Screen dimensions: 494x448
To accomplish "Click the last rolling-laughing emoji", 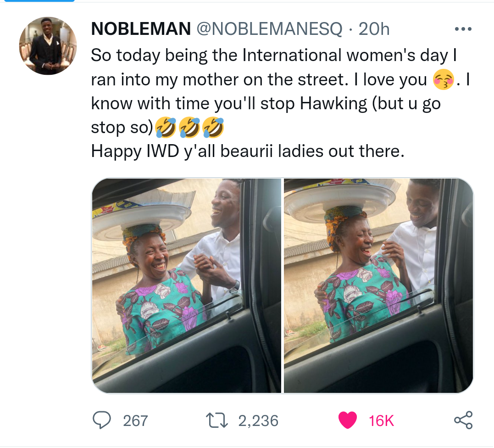I will (x=213, y=128).
